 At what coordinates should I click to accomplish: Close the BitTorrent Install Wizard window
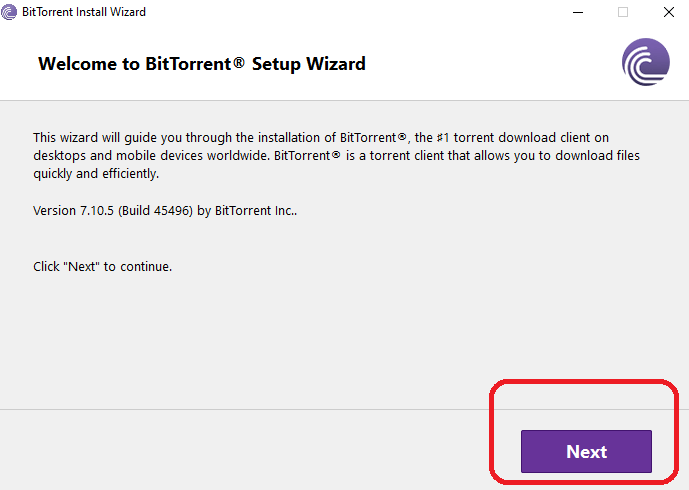[668, 12]
